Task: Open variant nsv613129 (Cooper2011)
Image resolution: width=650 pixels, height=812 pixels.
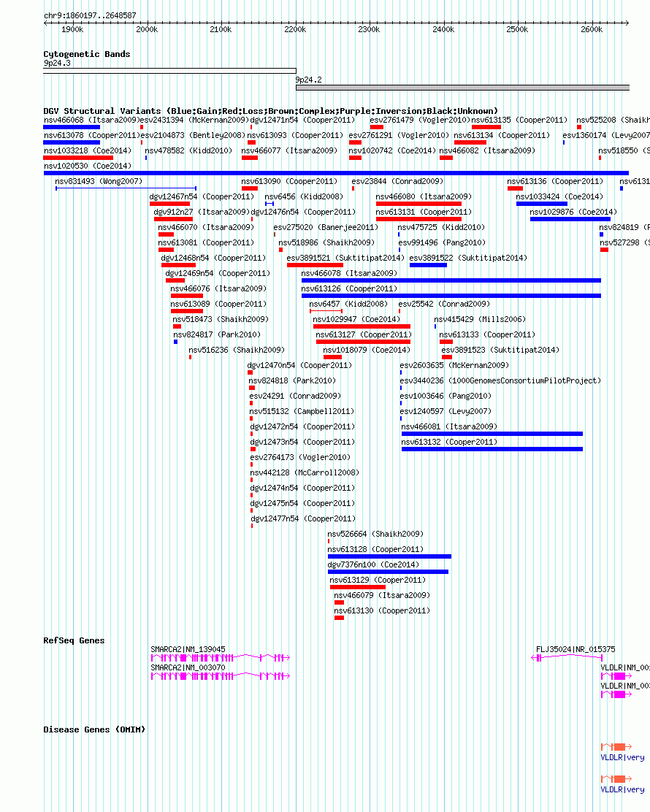Action: coord(378,580)
